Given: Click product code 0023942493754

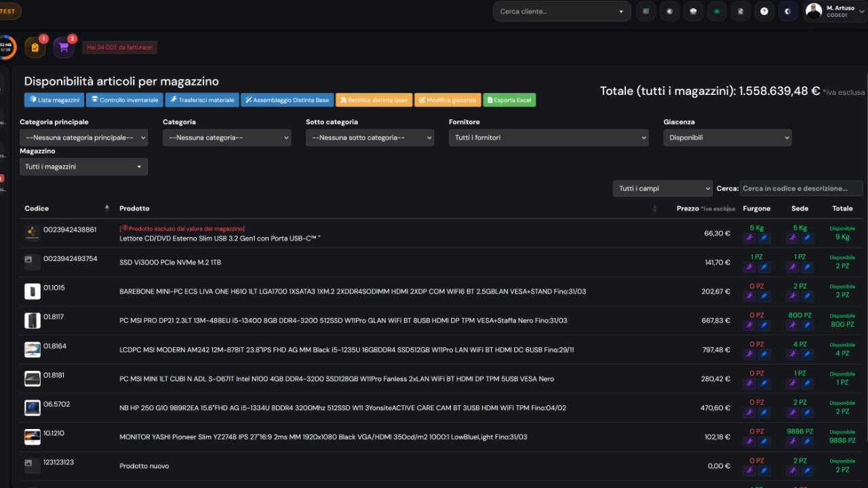Looking at the screenshot, I should (71, 258).
